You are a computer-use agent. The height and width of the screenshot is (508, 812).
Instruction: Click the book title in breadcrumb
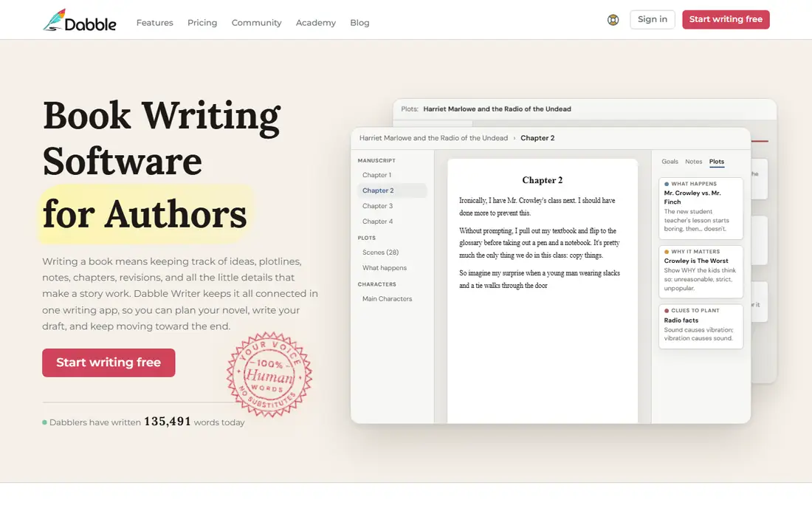coord(433,138)
